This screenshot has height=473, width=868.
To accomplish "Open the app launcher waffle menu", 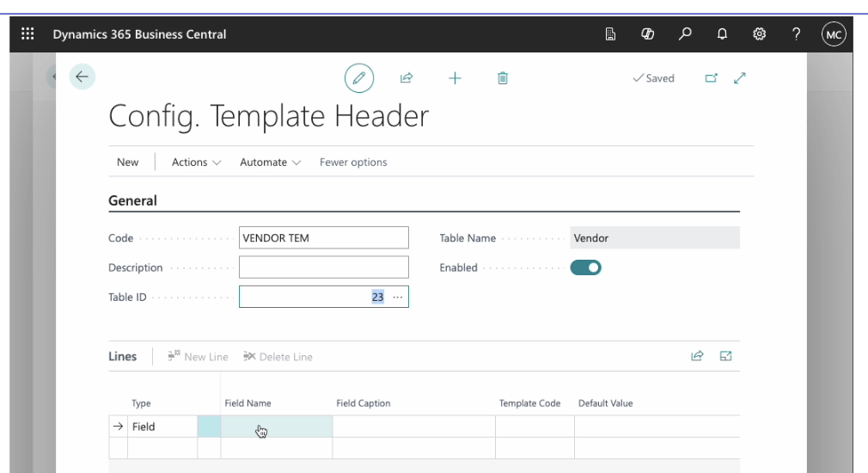I will tap(28, 34).
